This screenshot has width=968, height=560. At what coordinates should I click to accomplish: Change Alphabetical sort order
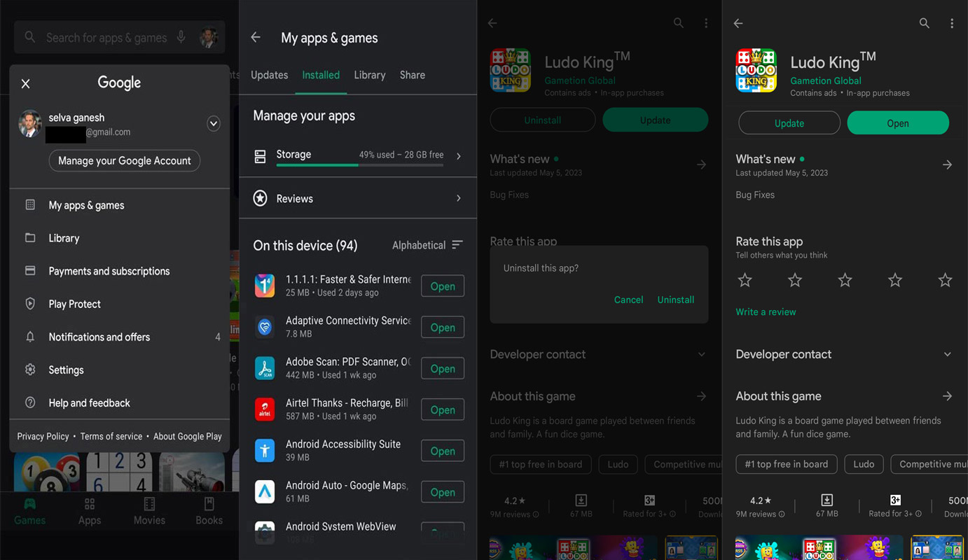(427, 245)
